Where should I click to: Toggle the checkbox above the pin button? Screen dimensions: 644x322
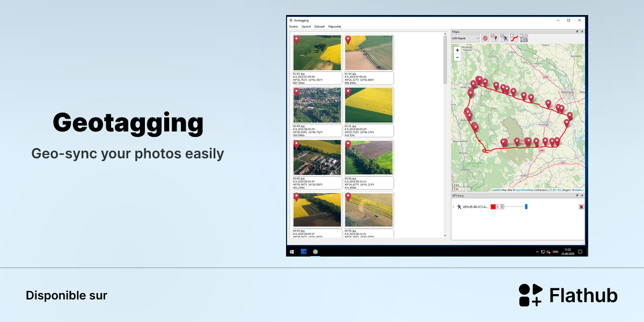coord(493,36)
